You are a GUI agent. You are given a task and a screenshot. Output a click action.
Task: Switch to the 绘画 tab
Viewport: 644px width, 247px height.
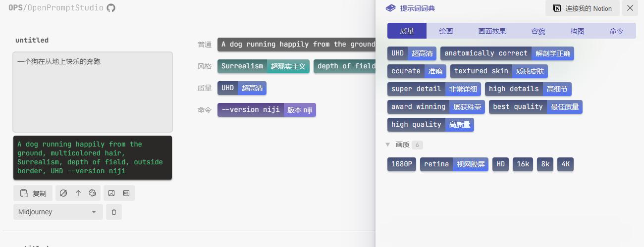click(446, 31)
